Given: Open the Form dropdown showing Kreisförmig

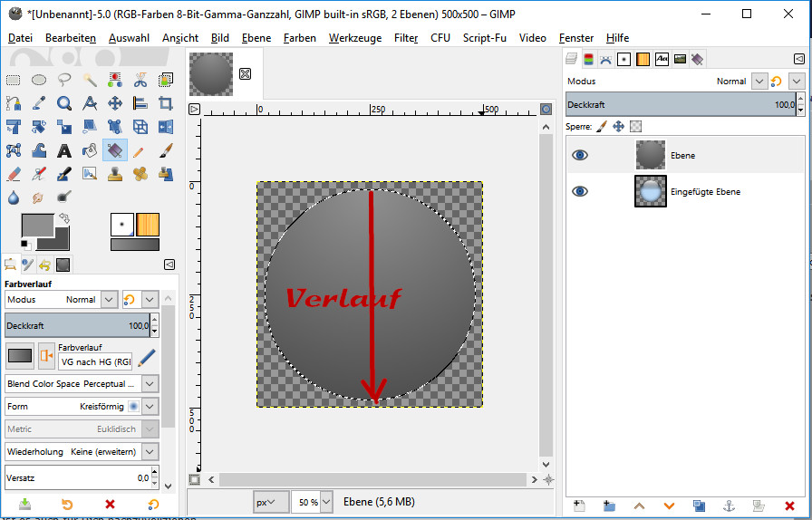Looking at the screenshot, I should pyautogui.click(x=150, y=407).
